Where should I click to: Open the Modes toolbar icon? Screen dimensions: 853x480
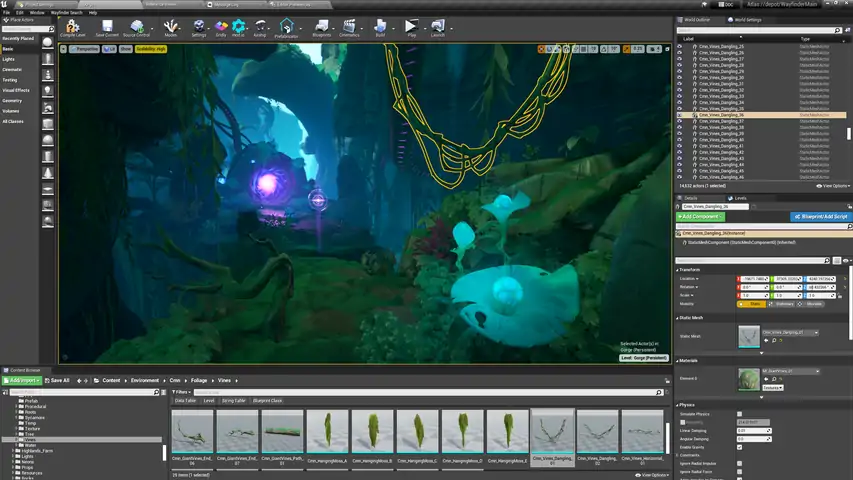pos(171,27)
